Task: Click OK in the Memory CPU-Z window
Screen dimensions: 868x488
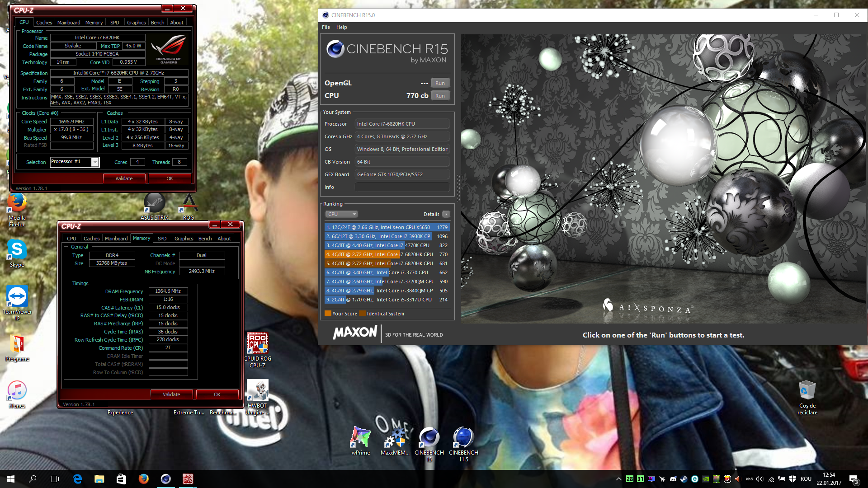Action: point(217,394)
